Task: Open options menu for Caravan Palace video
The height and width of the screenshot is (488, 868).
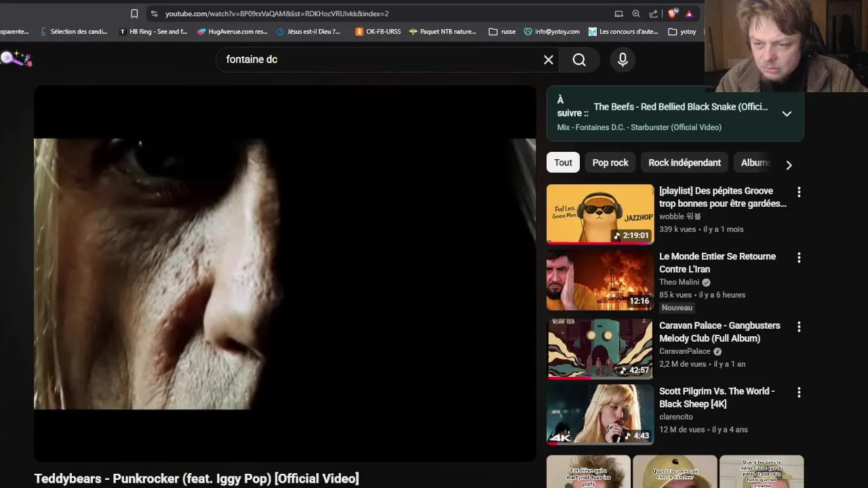Action: click(x=799, y=327)
